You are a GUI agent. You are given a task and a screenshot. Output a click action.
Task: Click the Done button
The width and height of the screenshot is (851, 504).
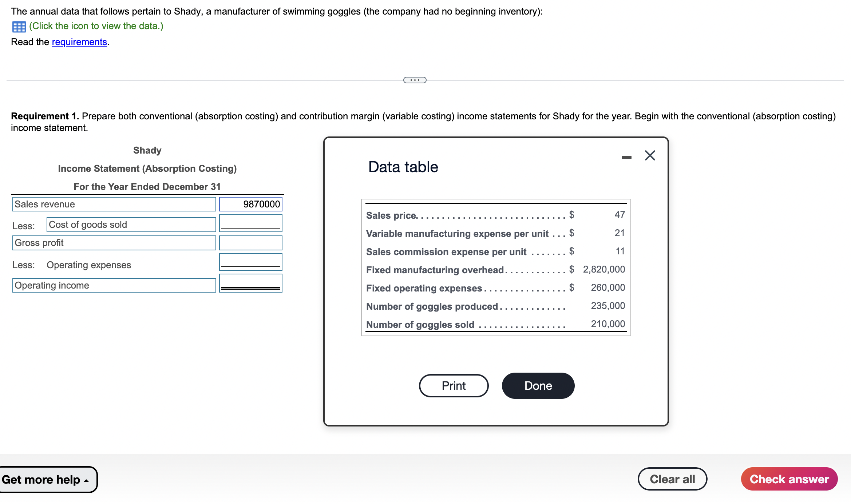coord(538,385)
